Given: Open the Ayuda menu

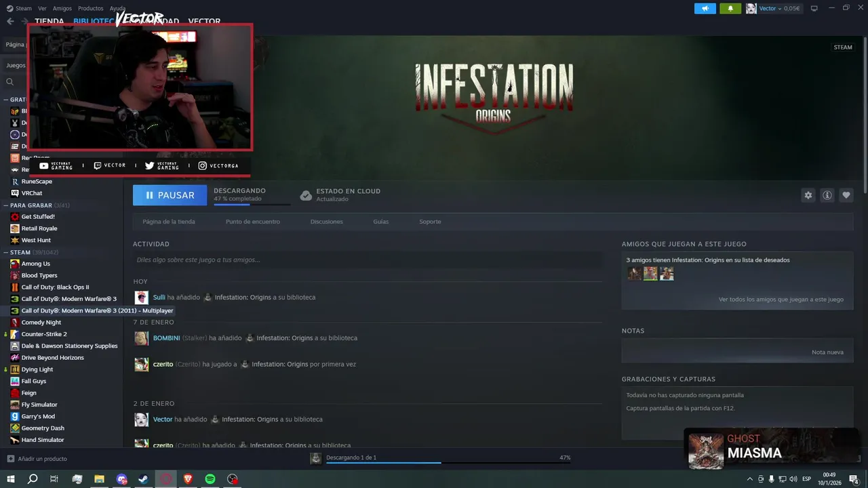Looking at the screenshot, I should [117, 8].
